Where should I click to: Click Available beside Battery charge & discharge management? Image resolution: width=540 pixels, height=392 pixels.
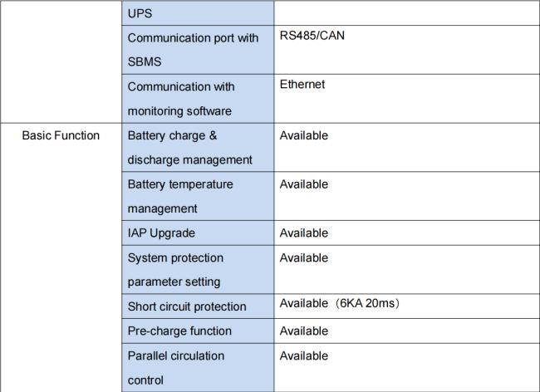pyautogui.click(x=304, y=135)
